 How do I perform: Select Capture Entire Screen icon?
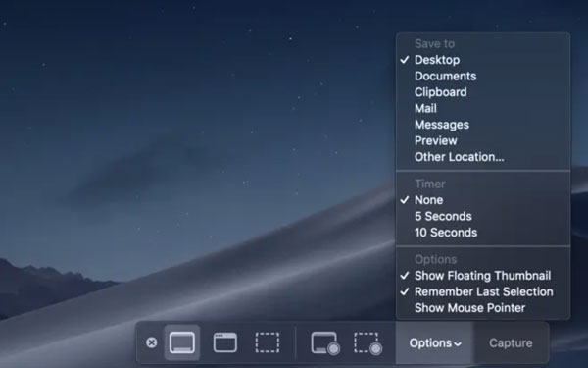[x=182, y=342]
